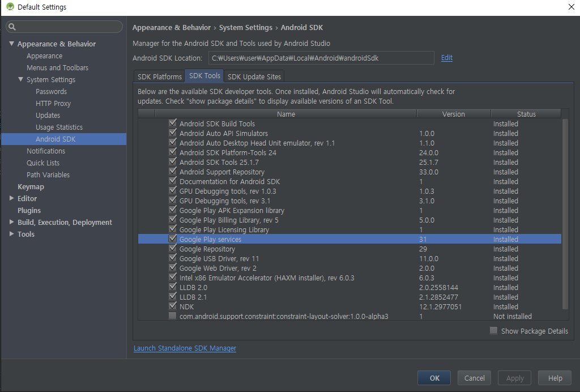The height and width of the screenshot is (392, 580).
Task: Expand the Tools section
Action: pyautogui.click(x=11, y=234)
